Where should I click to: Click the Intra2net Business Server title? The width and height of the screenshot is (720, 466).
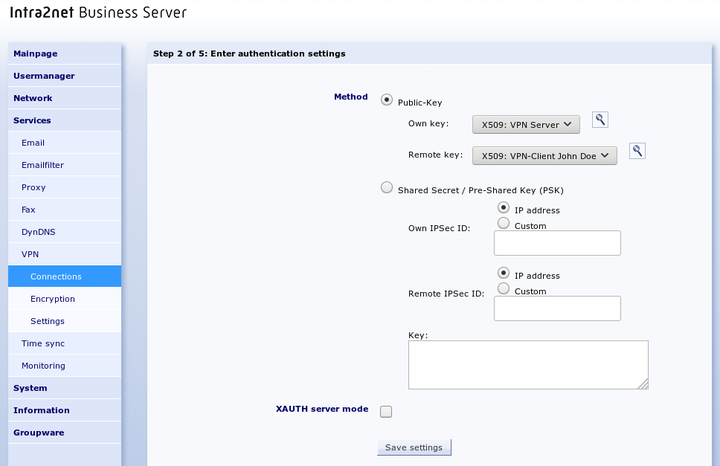[x=98, y=12]
